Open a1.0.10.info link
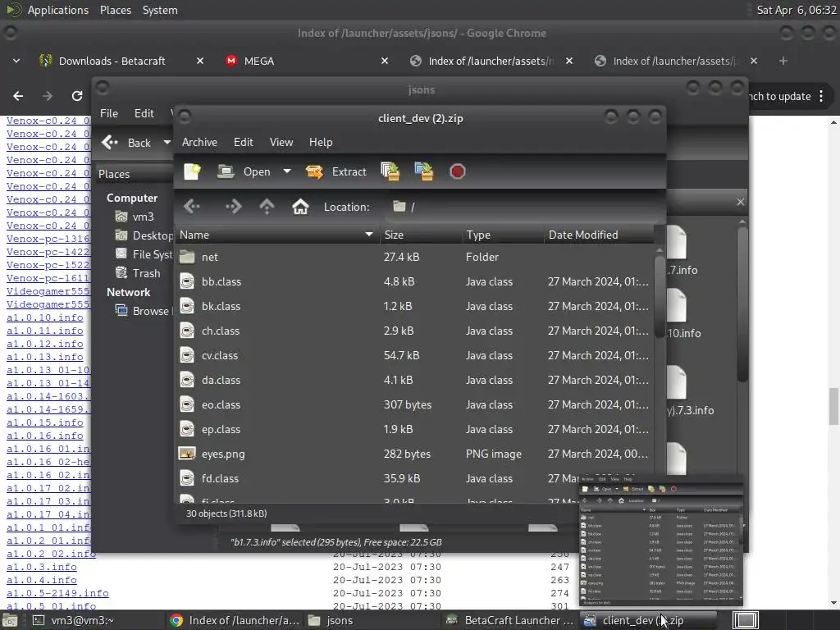Viewport: 840px width, 630px height. [45, 317]
